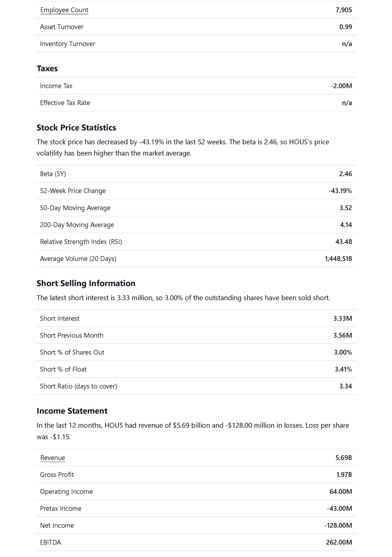
Task: Click the Short Previous Month label
Action: pos(72,335)
